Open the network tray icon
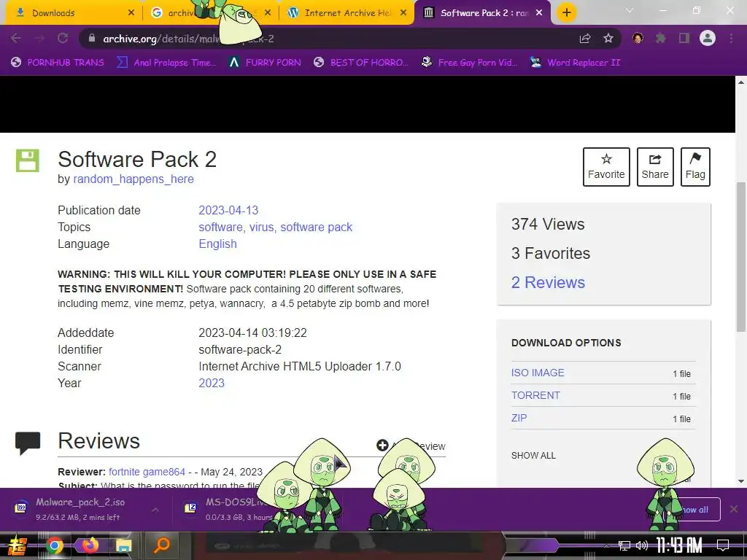 [x=624, y=545]
